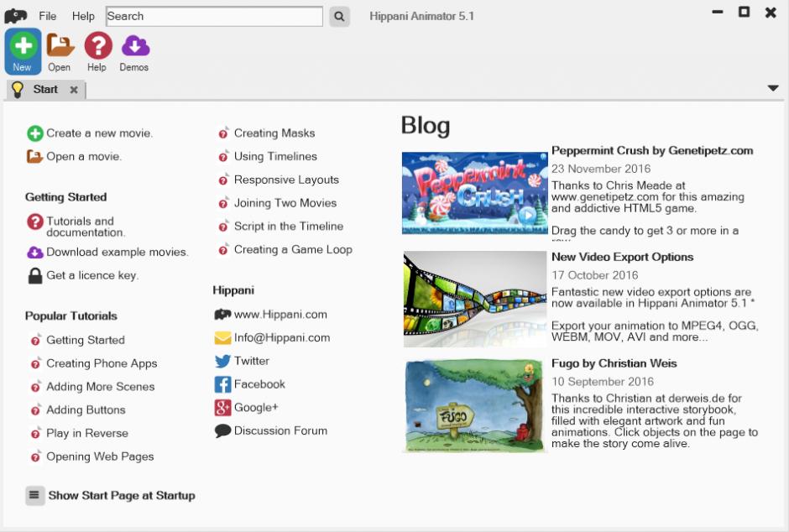Viewport: 789px width, 532px height.
Task: Click Create a new movie link
Action: tap(99, 133)
